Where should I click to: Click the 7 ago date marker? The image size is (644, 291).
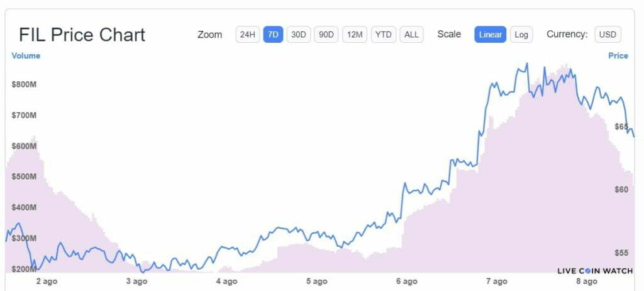pyautogui.click(x=497, y=282)
